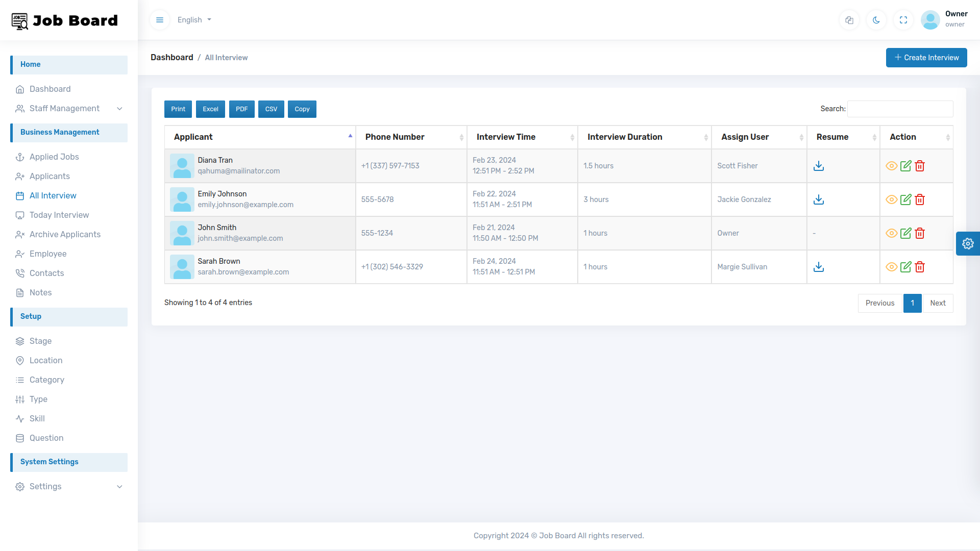Expand the Staff Management menu
The width and height of the screenshot is (980, 551).
point(64,108)
